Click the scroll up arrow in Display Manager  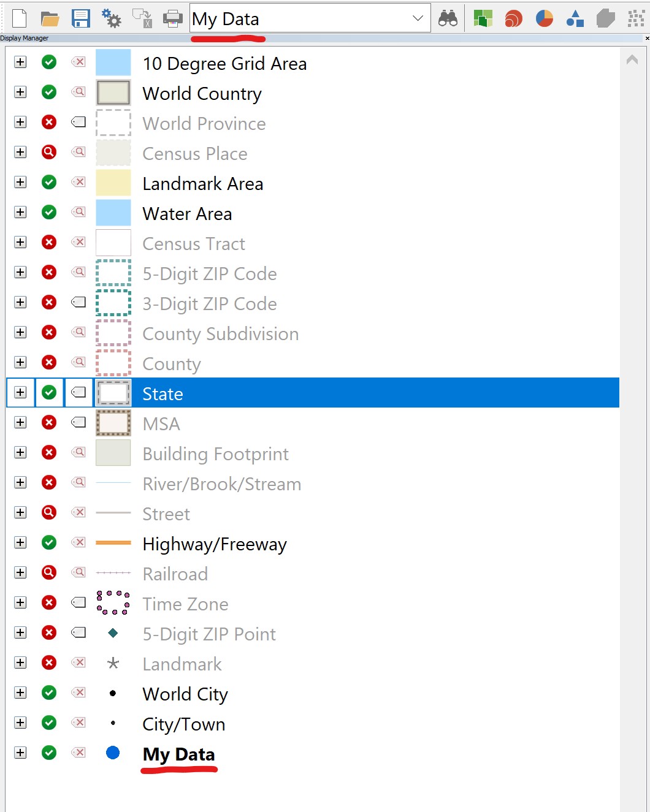coord(632,60)
